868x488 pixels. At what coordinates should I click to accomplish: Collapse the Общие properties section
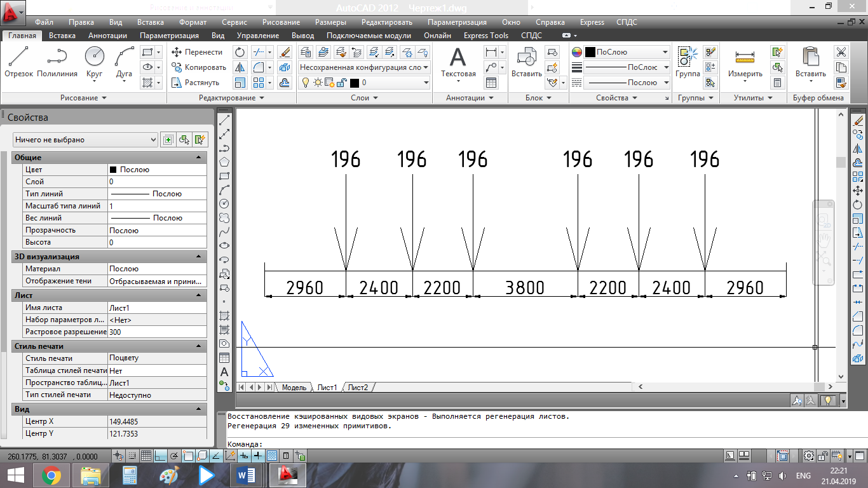click(x=198, y=158)
